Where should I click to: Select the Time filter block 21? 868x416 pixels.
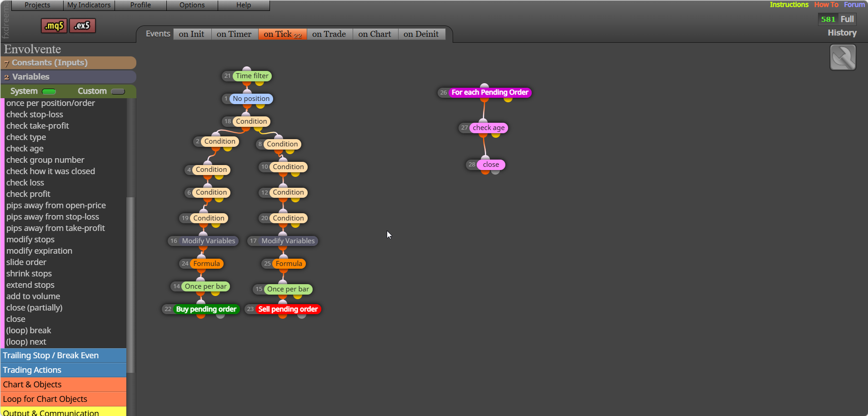[252, 76]
